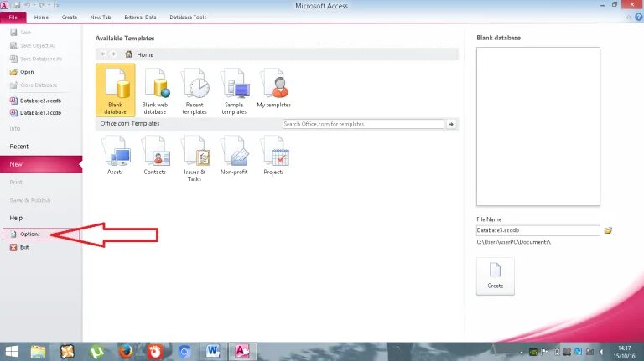Screen dimensions: 644x361
Task: Click the File Name text field
Action: [538, 230]
